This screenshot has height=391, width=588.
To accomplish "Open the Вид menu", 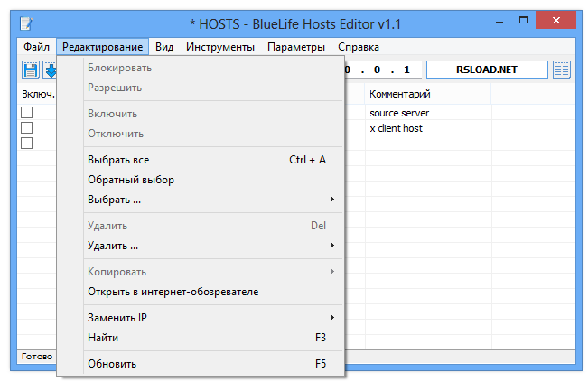I will pyautogui.click(x=164, y=47).
